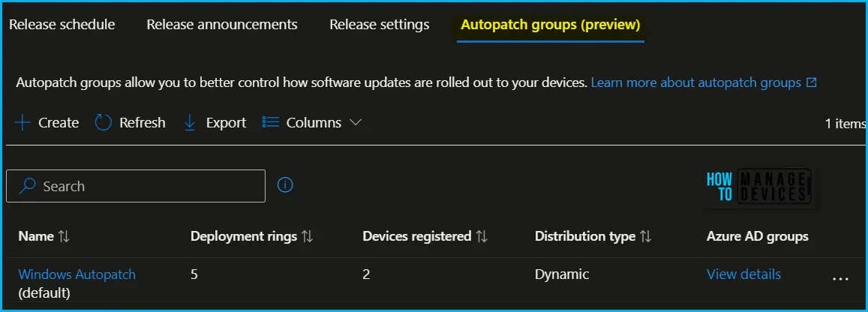Open the ellipsis menu for Windows Autopatch row
The image size is (868, 312).
click(x=840, y=279)
